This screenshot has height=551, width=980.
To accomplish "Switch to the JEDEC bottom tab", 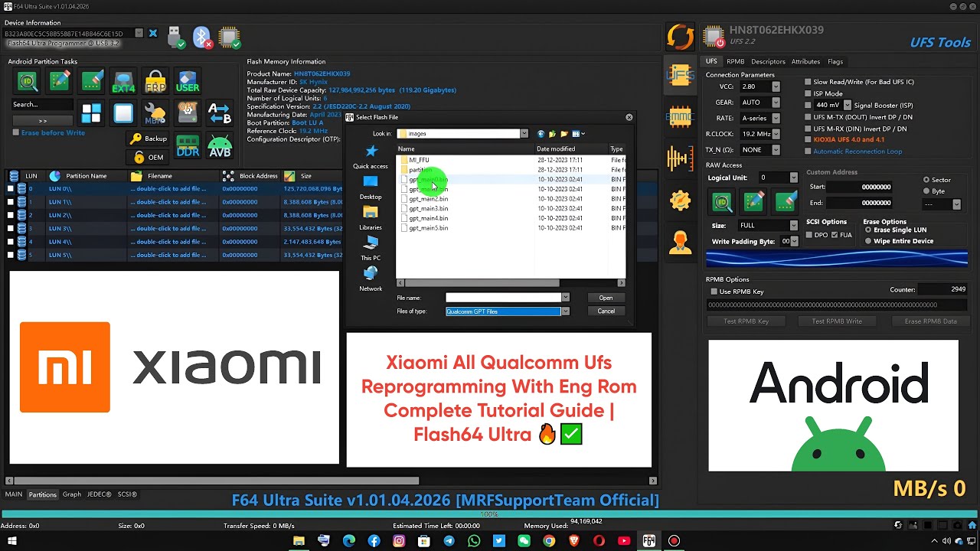I will coord(99,494).
